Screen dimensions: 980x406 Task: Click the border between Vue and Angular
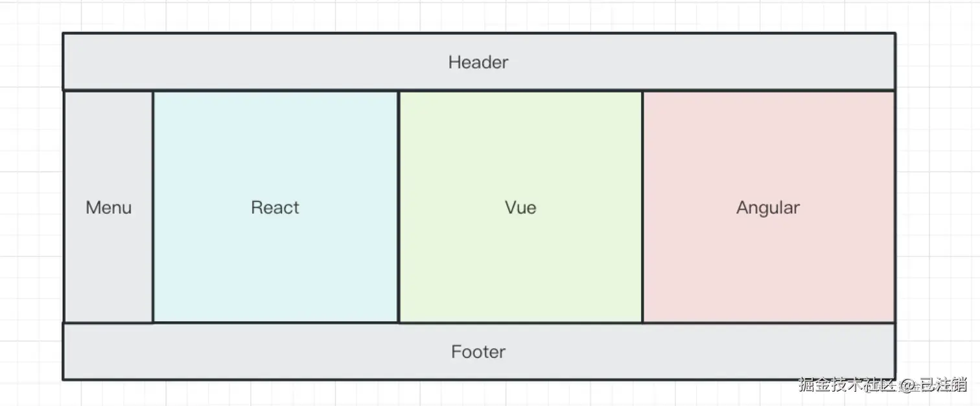[643, 207]
